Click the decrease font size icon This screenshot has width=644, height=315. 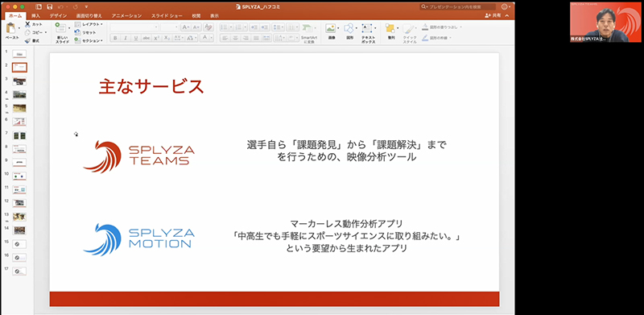click(x=196, y=27)
